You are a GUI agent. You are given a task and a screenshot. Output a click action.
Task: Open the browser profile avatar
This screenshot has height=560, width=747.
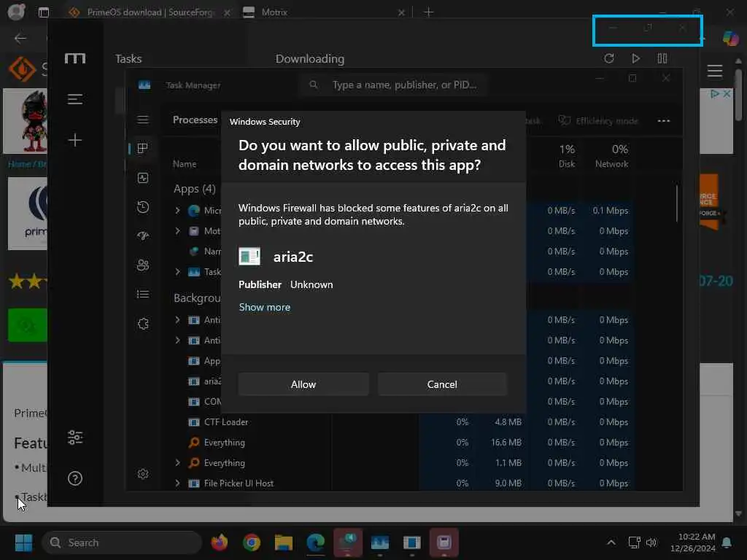tap(16, 12)
